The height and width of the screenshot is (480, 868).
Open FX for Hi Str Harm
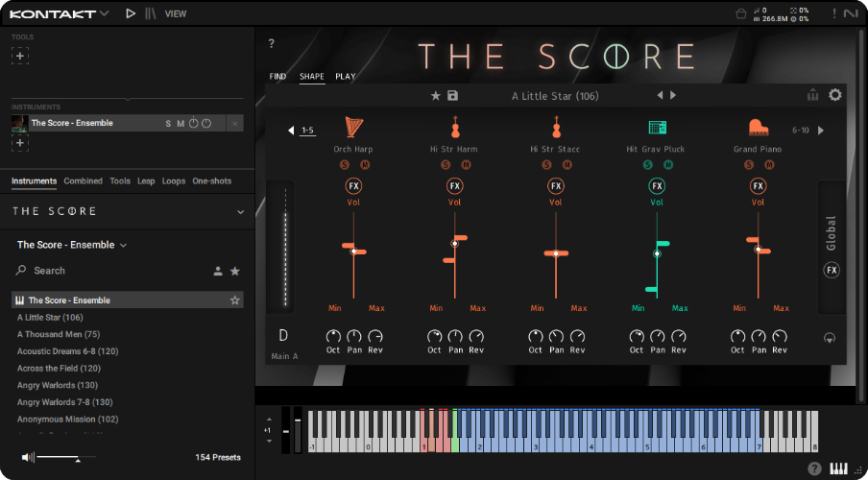(x=454, y=186)
